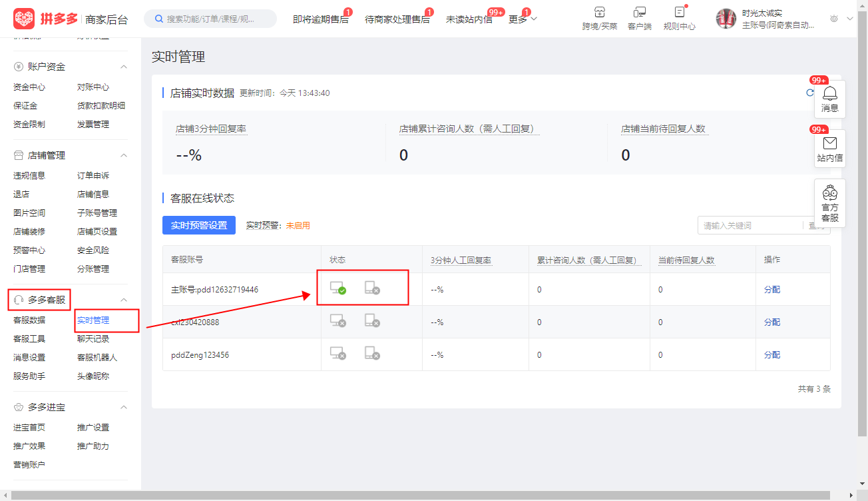Viewport: 868px width, 501px height.
Task: Click consult count 0 in pddZeng123456 row
Action: coord(539,355)
